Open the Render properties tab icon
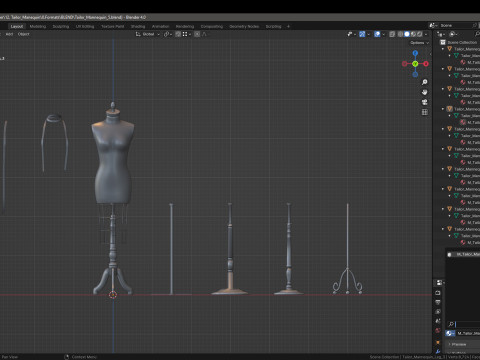 coord(438,293)
